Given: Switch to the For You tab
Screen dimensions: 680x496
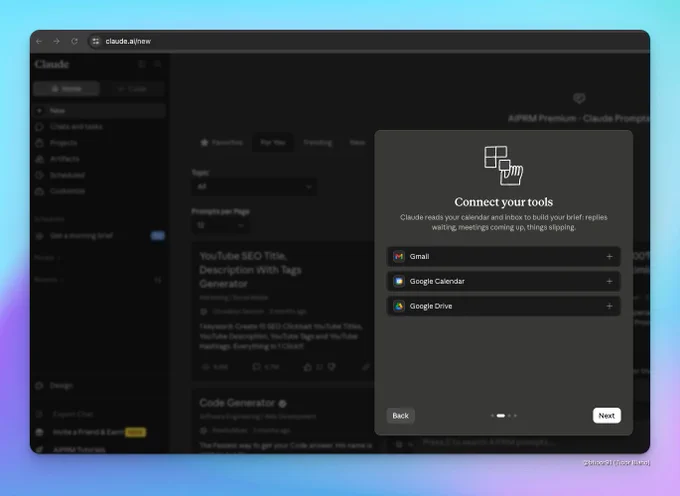Looking at the screenshot, I should (273, 142).
